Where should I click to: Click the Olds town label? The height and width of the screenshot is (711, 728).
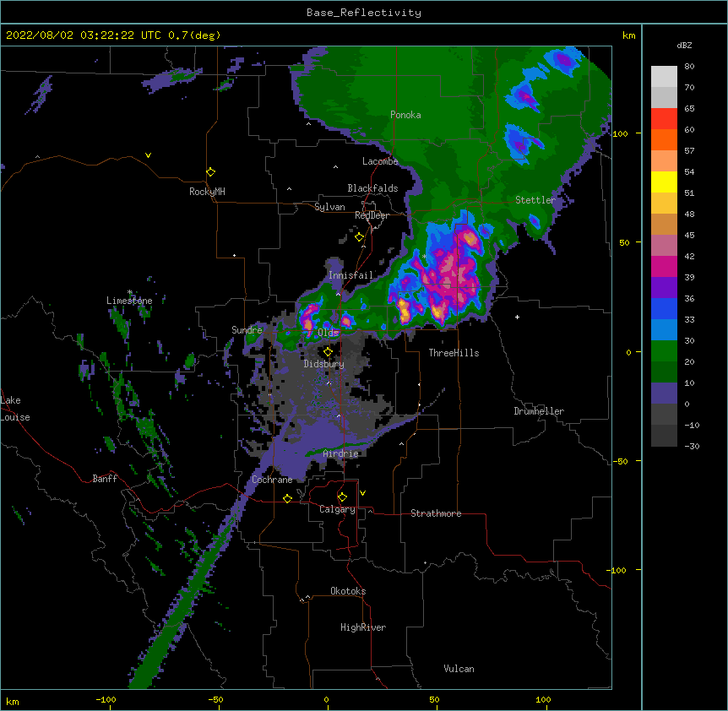click(x=328, y=333)
